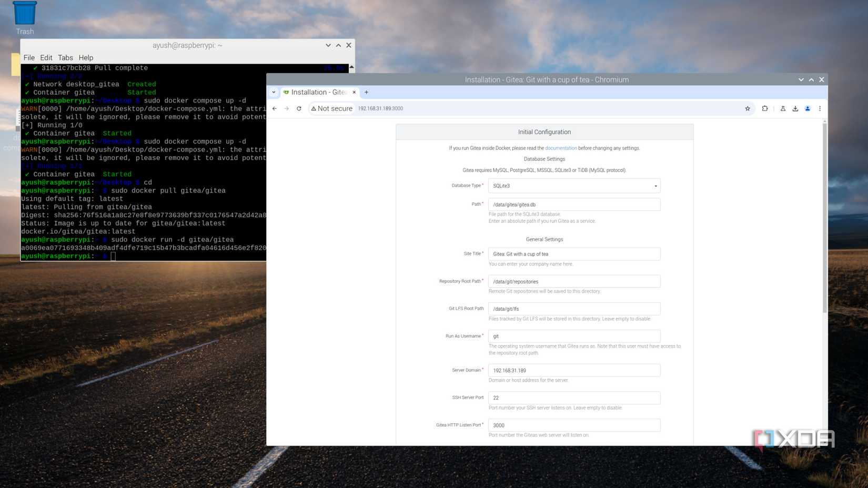The width and height of the screenshot is (868, 488).
Task: Open the Chrome profile avatar
Action: tap(808, 108)
